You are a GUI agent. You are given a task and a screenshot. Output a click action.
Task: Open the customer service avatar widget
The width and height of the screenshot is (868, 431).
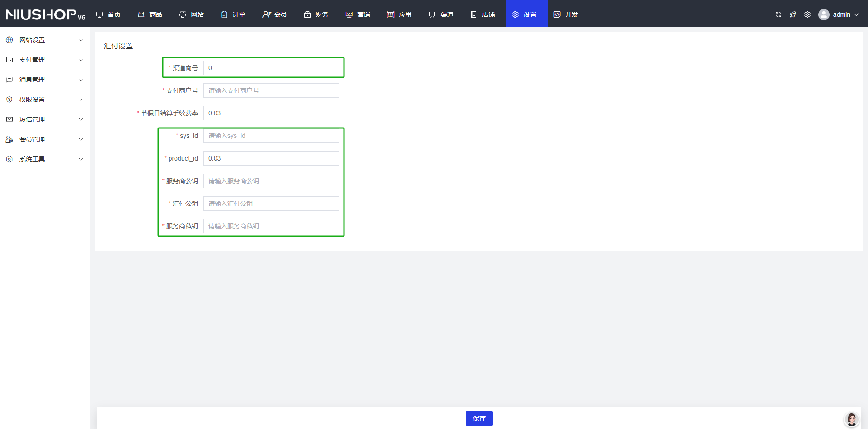[851, 419]
